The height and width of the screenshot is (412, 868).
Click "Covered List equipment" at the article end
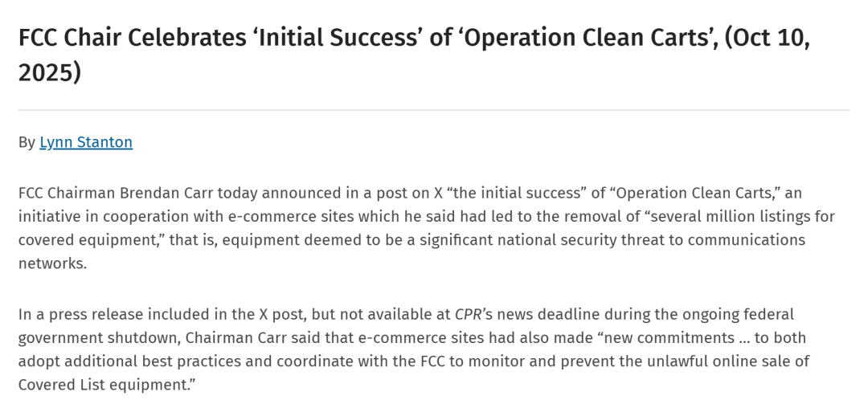104,385
